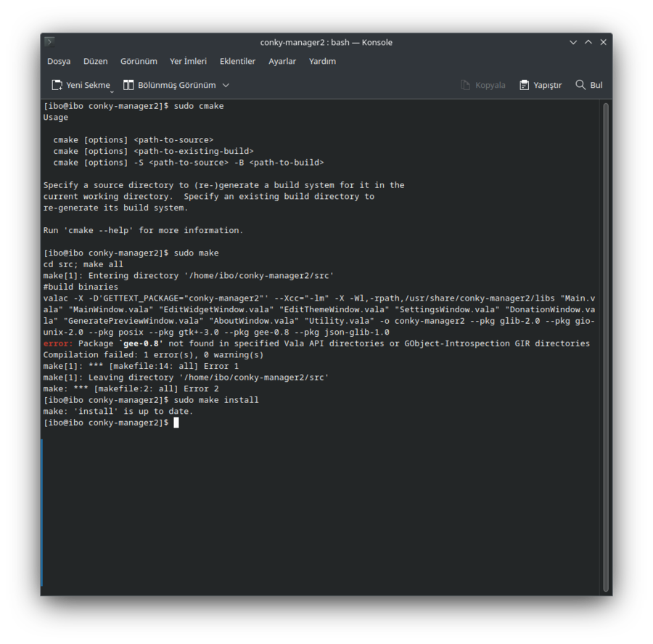Click the Kopyala button label
This screenshot has width=653, height=644.
point(490,85)
